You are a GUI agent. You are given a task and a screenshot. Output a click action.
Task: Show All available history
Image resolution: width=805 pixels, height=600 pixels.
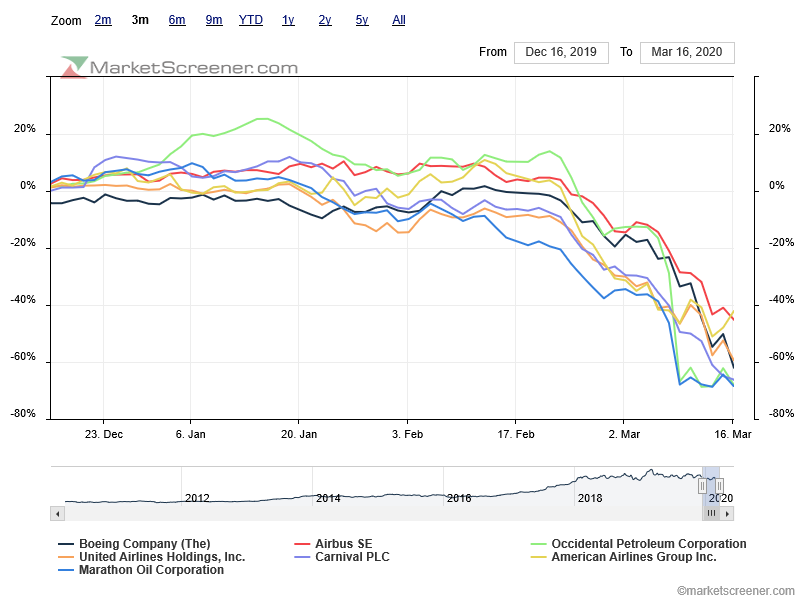pyautogui.click(x=399, y=20)
